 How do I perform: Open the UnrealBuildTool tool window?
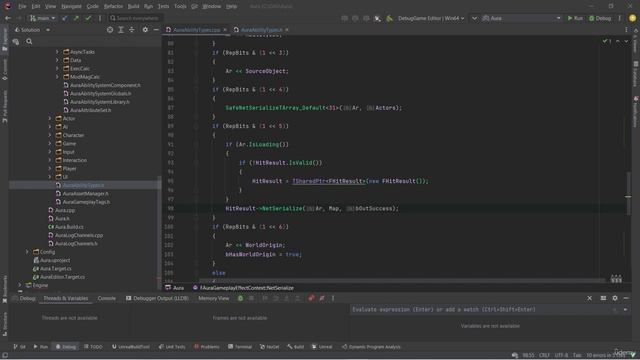click(131, 347)
